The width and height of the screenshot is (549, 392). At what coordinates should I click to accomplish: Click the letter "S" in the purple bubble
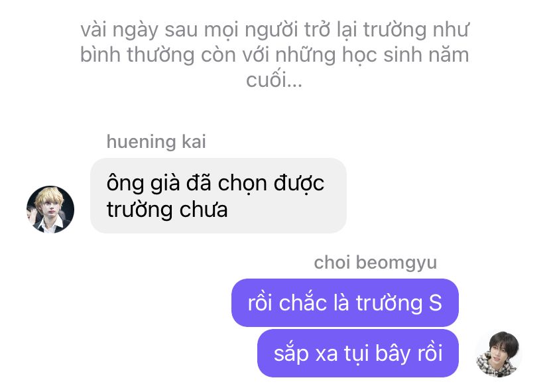(x=435, y=303)
